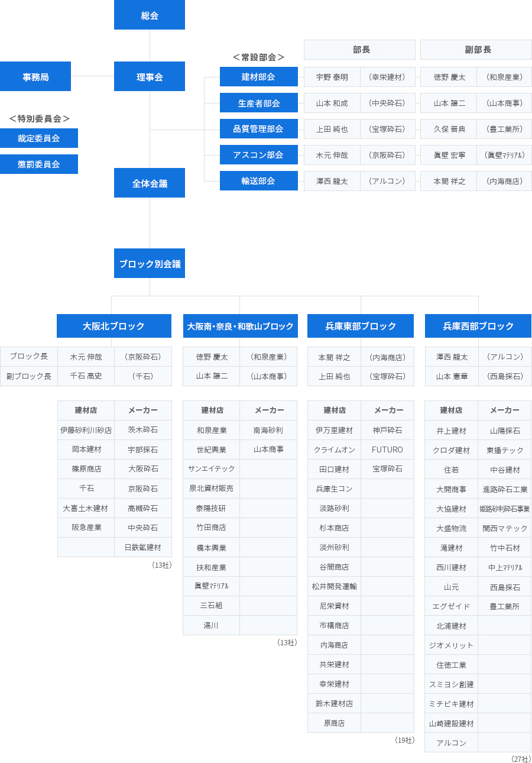The height and width of the screenshot is (763, 532).
Task: Click the 茨木砕石 cell
Action: 143,430
